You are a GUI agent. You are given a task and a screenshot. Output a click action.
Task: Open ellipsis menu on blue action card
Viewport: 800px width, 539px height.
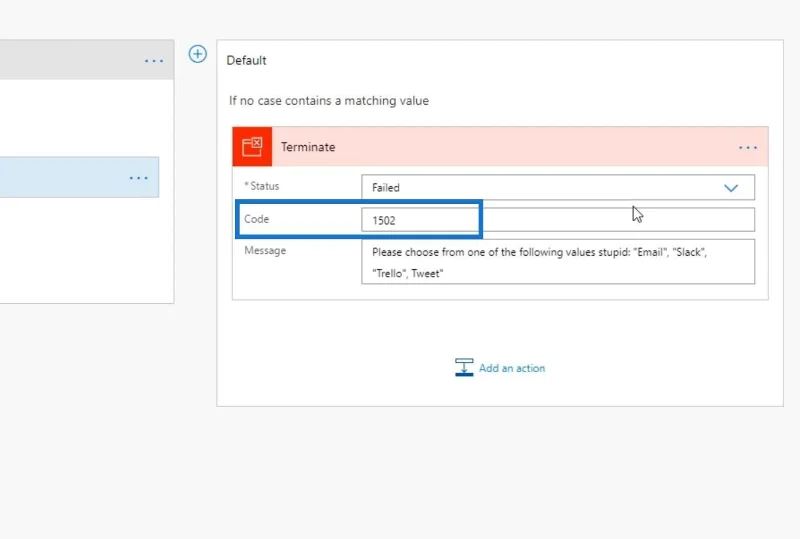(x=138, y=178)
